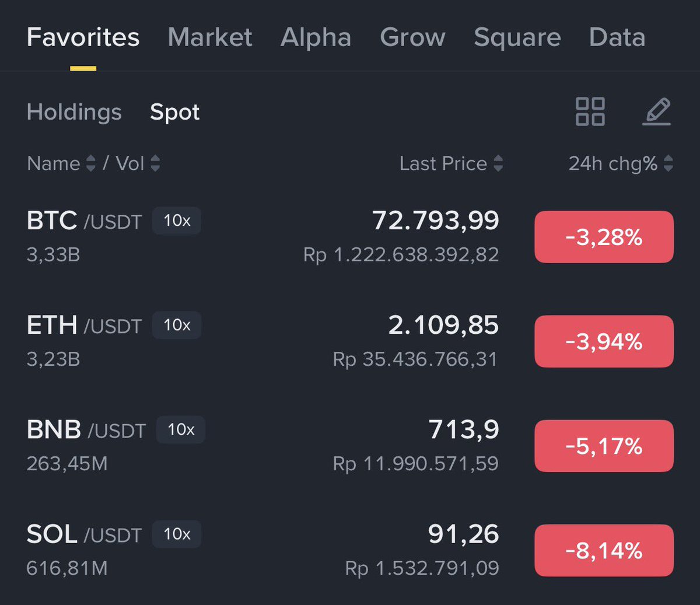Switch to grid layout view icon
This screenshot has width=700, height=605.
pyautogui.click(x=590, y=111)
